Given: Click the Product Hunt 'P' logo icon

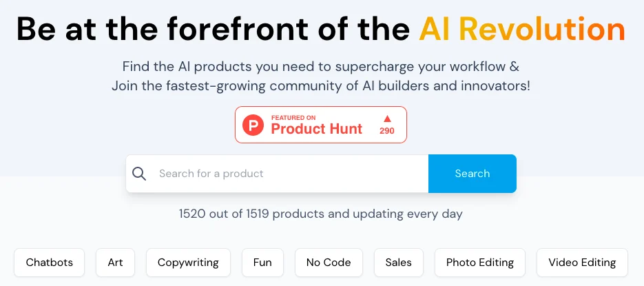Looking at the screenshot, I should point(253,125).
